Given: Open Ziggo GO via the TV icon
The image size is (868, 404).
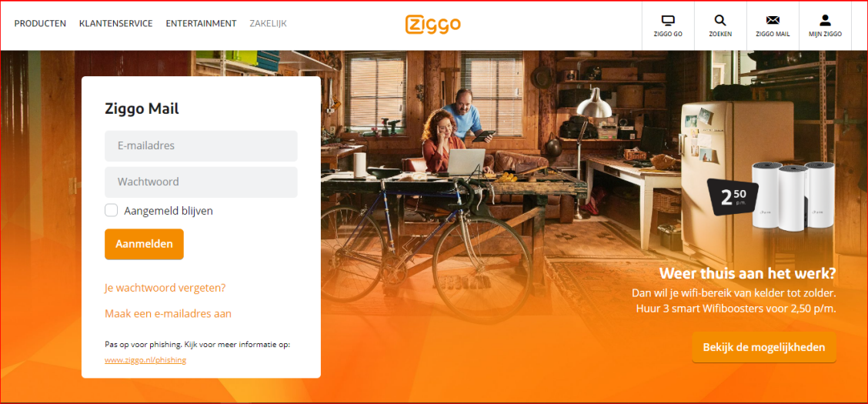Looking at the screenshot, I should [x=668, y=21].
